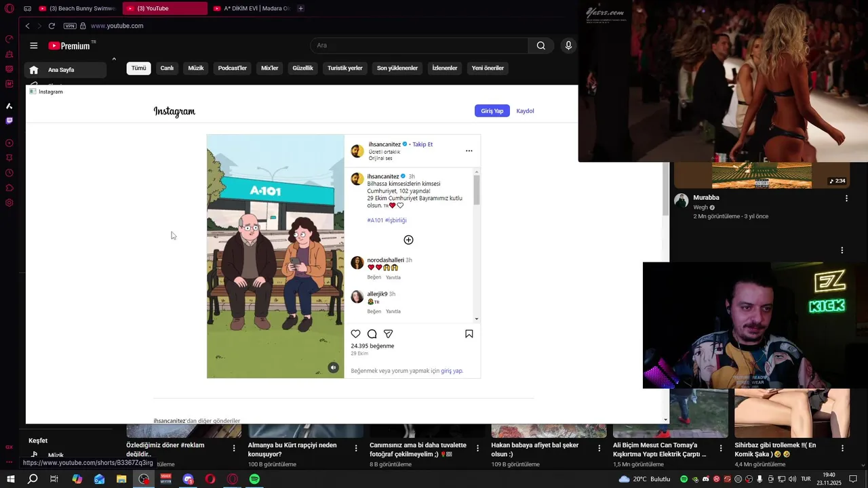Click the 'giriş yap' link below likes
Image resolution: width=868 pixels, height=488 pixels.
tap(452, 371)
